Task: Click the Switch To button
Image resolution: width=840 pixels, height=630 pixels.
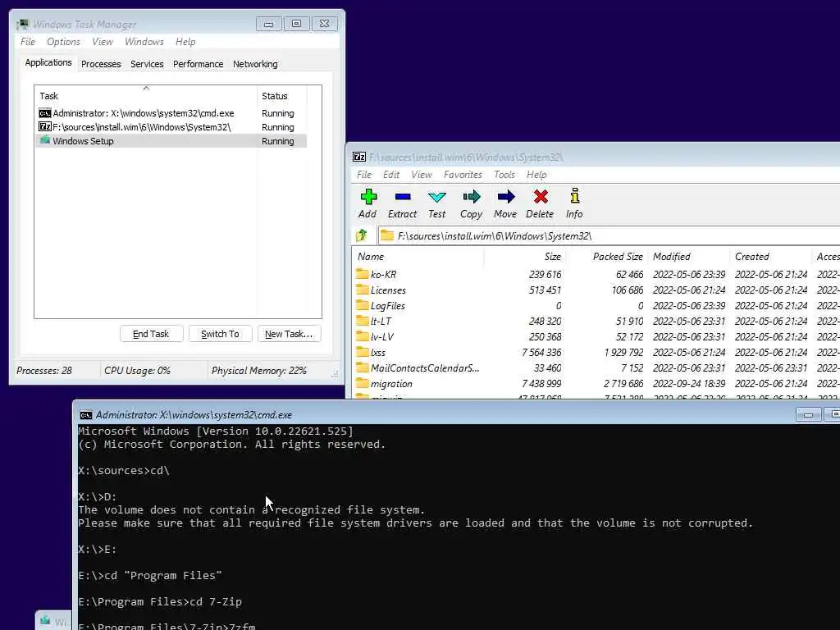Action: tap(220, 334)
